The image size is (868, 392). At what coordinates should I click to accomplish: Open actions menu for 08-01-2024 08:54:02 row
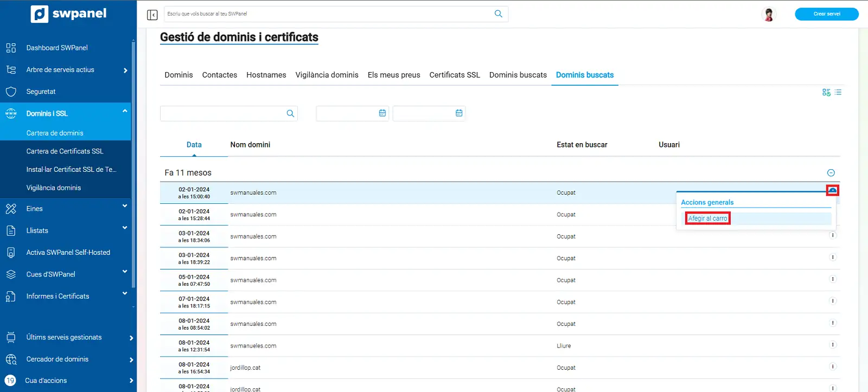[x=833, y=323]
